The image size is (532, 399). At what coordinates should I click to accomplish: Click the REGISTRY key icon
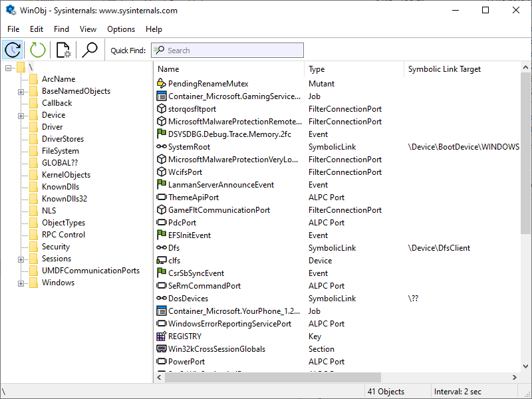[161, 336]
